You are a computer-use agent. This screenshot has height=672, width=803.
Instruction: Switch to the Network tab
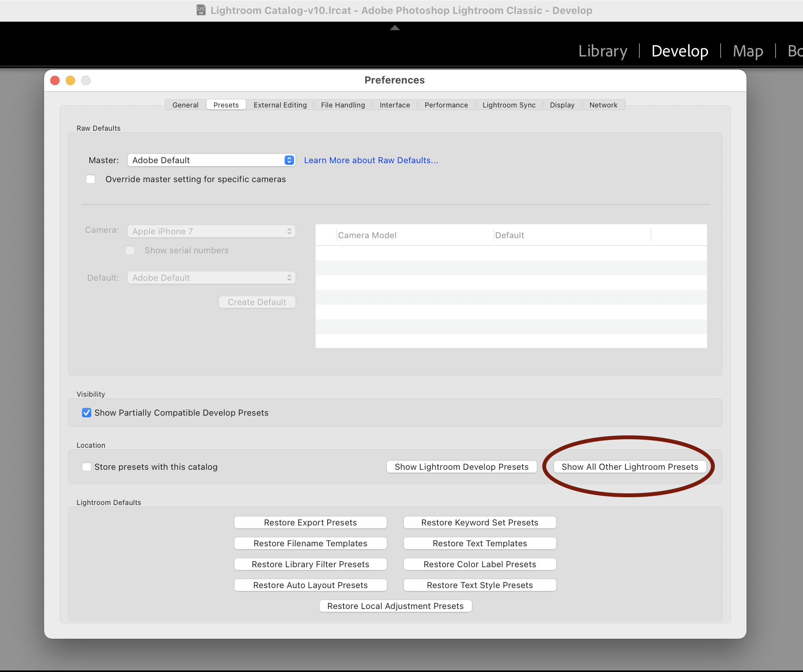[603, 105]
